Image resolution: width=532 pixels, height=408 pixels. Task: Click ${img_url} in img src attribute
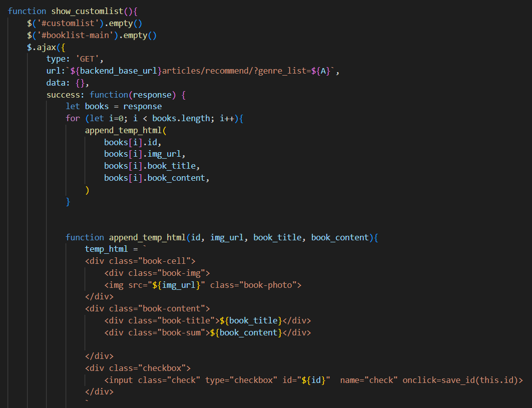(x=177, y=285)
